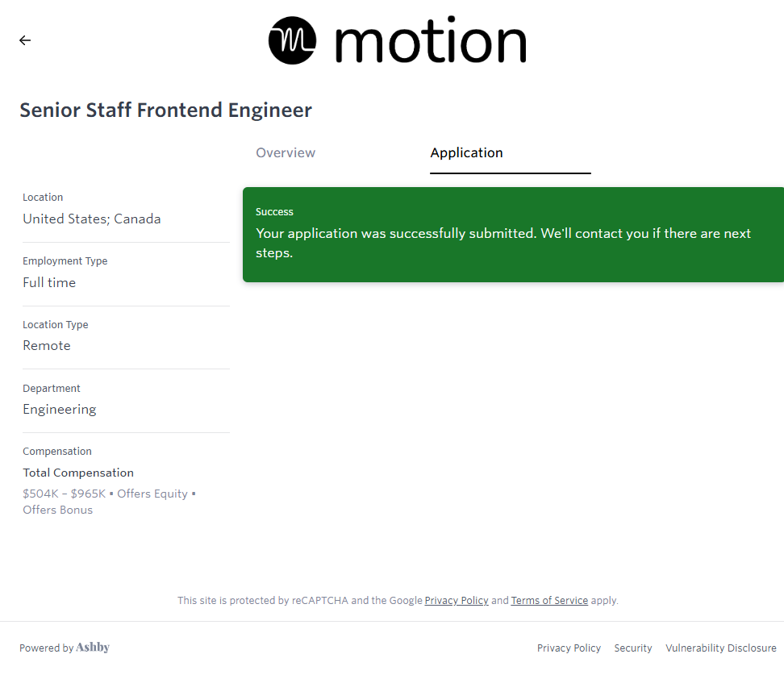Open the Google Terms of Service link
Screen dimensions: 784x675
tap(549, 601)
